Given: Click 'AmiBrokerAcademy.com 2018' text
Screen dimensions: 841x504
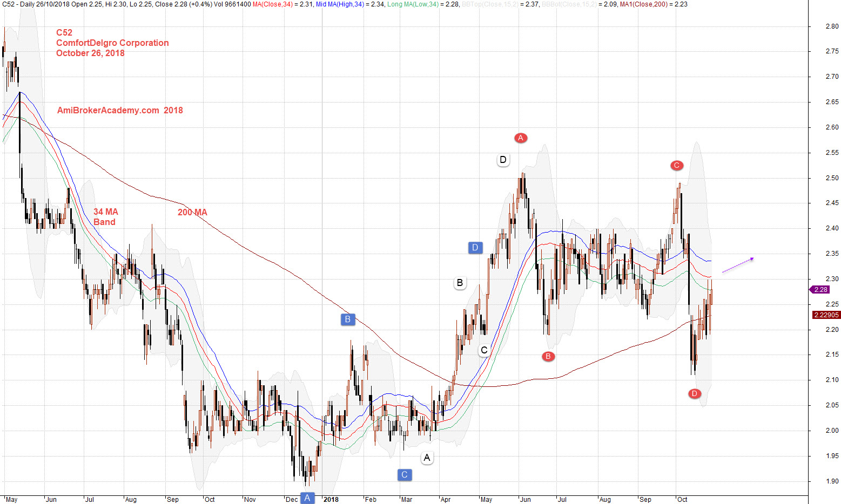Looking at the screenshot, I should (x=120, y=110).
